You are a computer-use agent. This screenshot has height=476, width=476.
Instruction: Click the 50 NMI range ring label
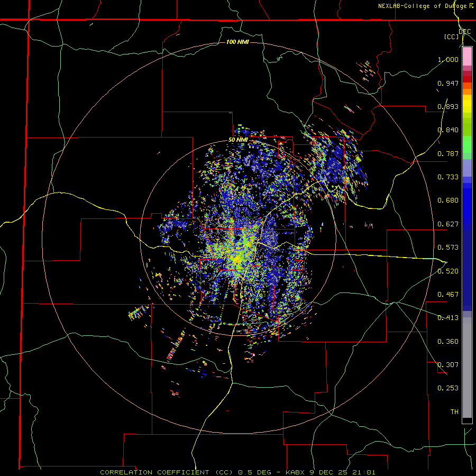click(x=238, y=140)
